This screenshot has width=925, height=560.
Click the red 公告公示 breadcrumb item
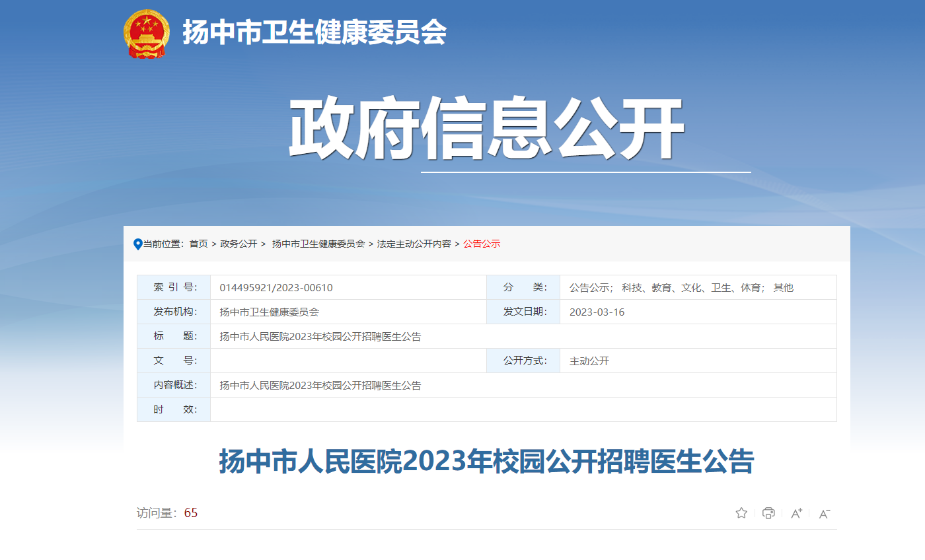pos(482,244)
